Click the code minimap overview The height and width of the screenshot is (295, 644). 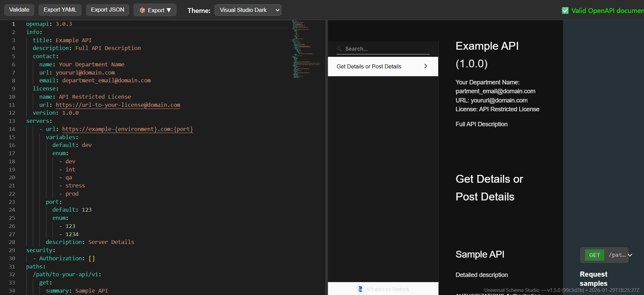tap(306, 49)
